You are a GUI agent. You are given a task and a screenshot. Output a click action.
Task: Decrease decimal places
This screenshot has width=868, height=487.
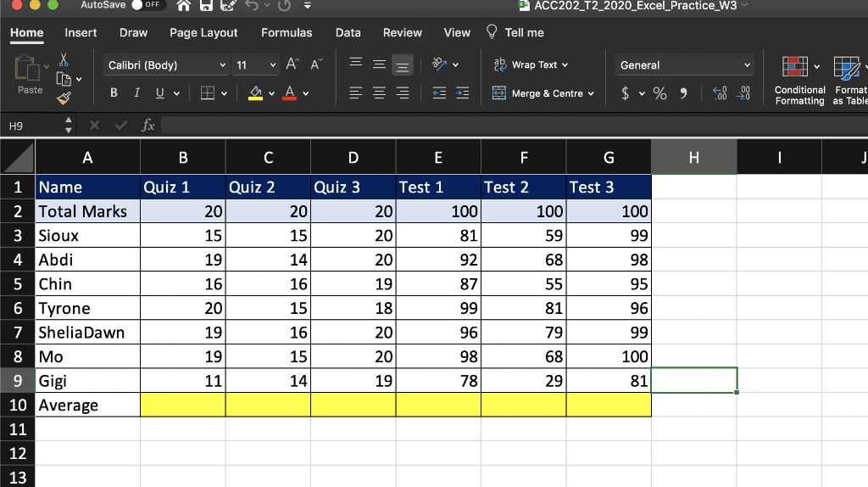click(743, 93)
